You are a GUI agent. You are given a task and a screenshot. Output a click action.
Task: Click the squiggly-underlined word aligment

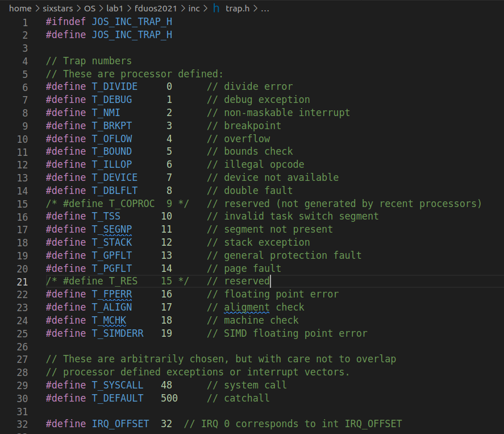(247, 307)
